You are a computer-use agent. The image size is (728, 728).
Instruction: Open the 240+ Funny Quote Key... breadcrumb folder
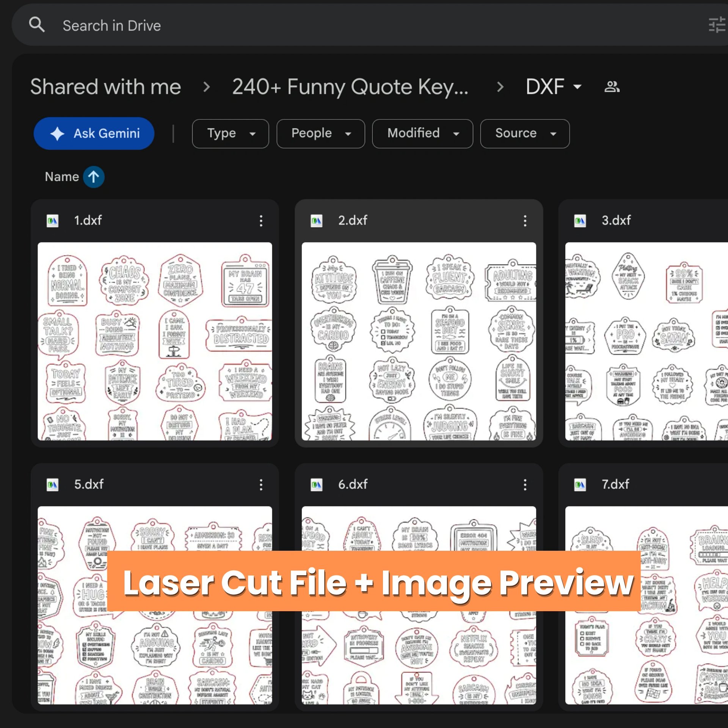[350, 87]
